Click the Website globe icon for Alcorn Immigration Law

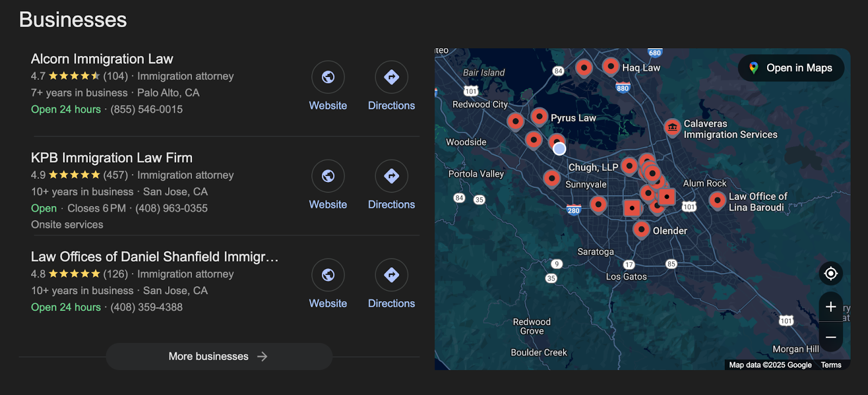click(328, 77)
